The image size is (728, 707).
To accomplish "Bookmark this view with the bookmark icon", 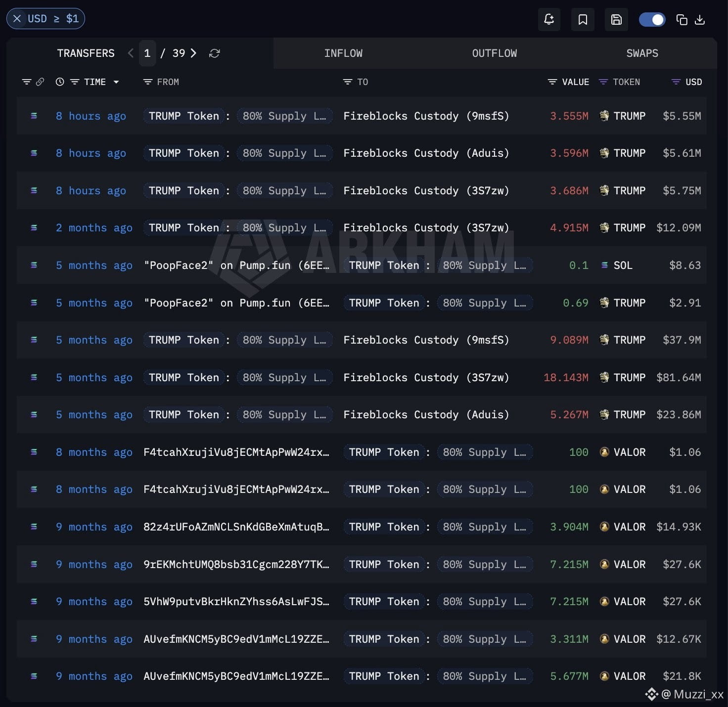I will 583,19.
